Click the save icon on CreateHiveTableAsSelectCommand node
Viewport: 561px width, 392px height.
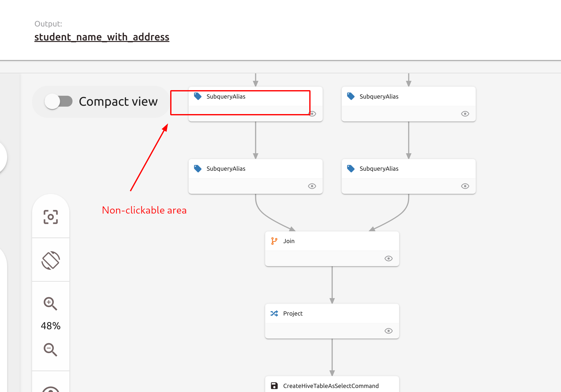tap(274, 385)
